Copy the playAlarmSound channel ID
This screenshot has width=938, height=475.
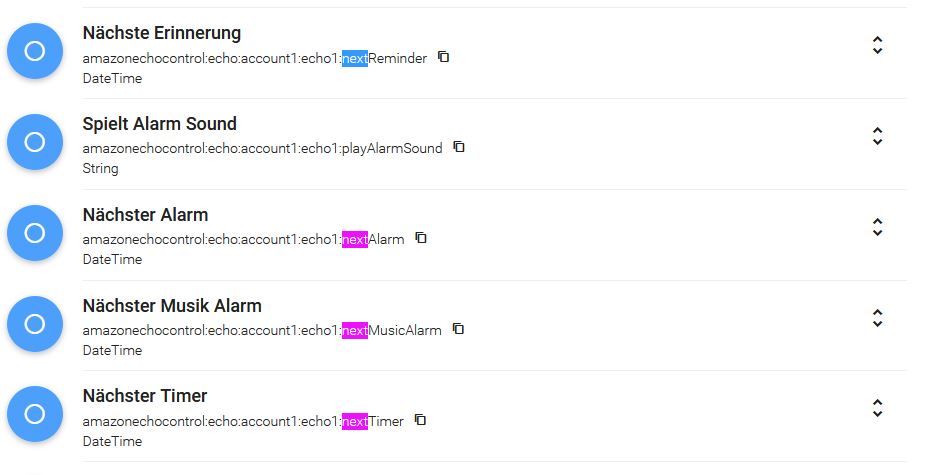459,147
